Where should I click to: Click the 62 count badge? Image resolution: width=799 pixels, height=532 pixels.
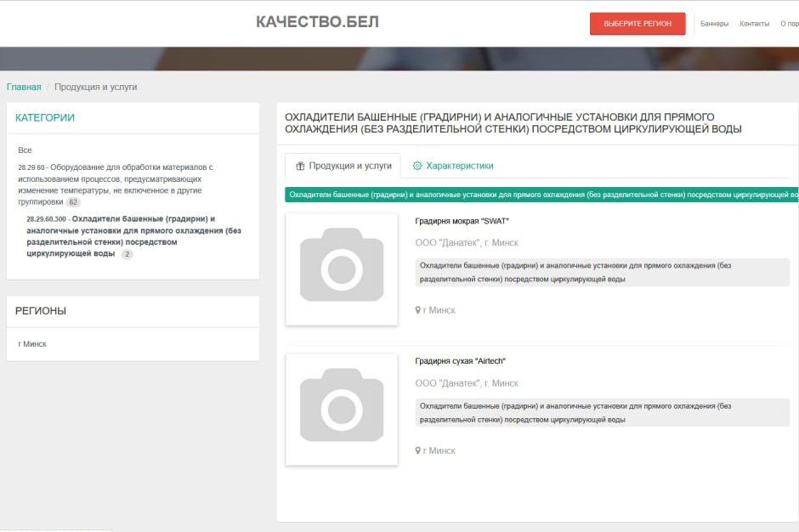73,201
